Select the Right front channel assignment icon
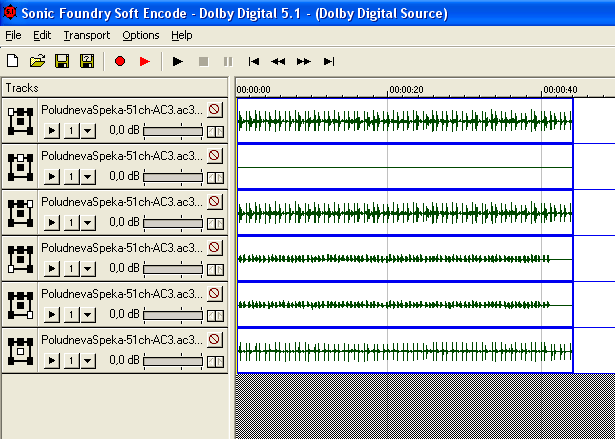615x439 pixels. pos(20,213)
